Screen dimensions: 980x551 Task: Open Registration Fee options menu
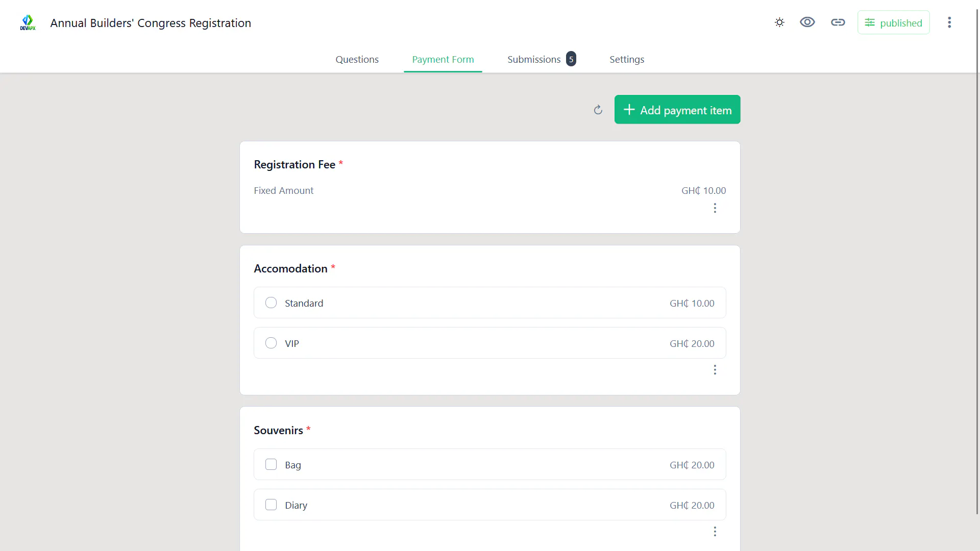(x=715, y=208)
